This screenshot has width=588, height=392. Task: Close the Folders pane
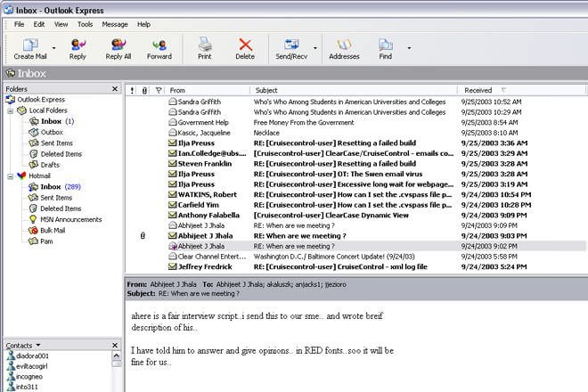coord(115,89)
